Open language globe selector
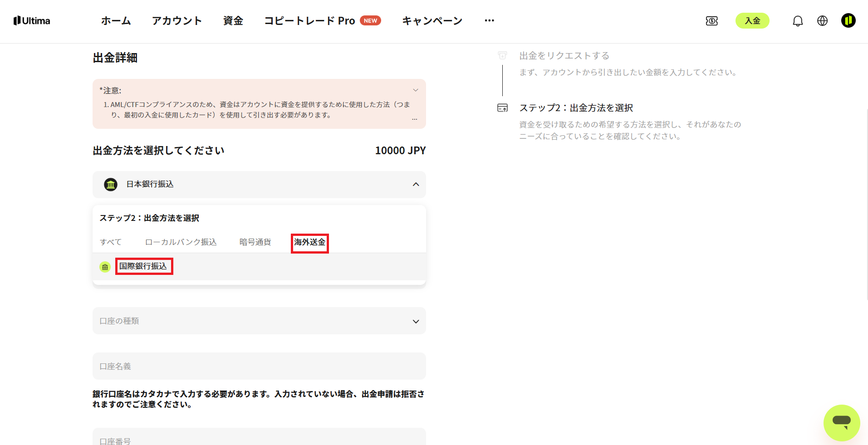 click(x=822, y=21)
